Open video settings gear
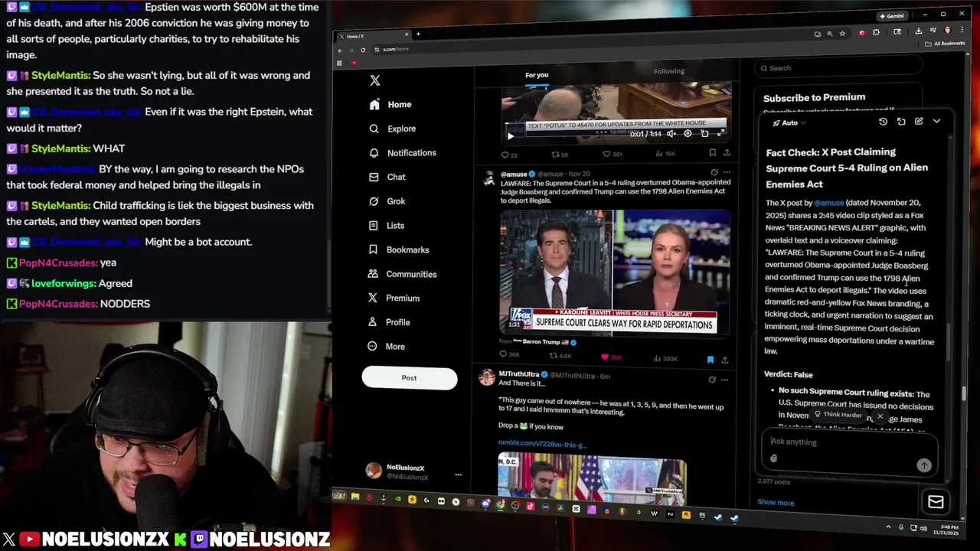This screenshot has height=551, width=980. pos(688,134)
